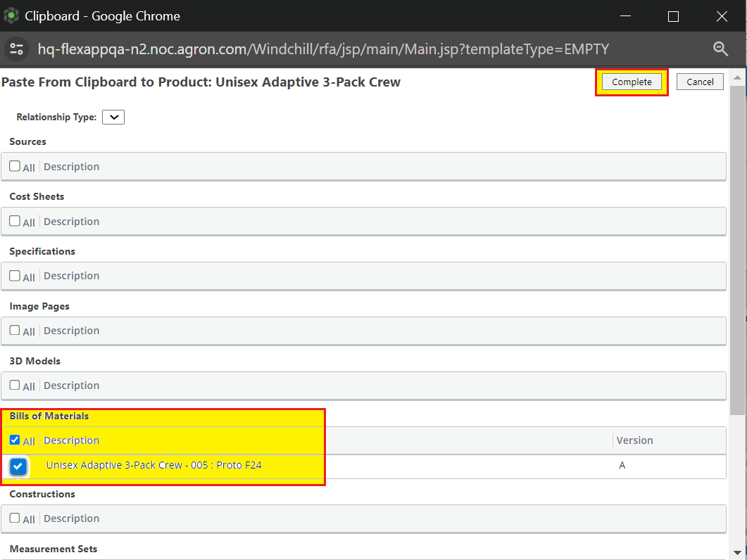Click the Complete button
Image resolution: width=747 pixels, height=560 pixels.
(632, 82)
